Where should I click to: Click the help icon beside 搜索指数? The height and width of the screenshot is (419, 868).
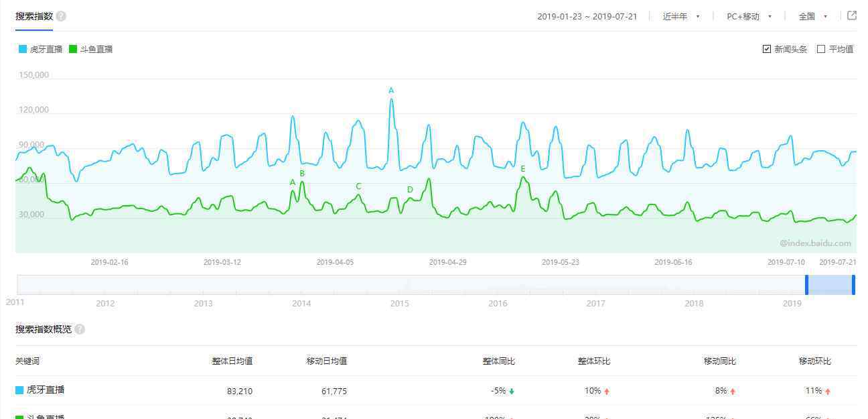61,16
